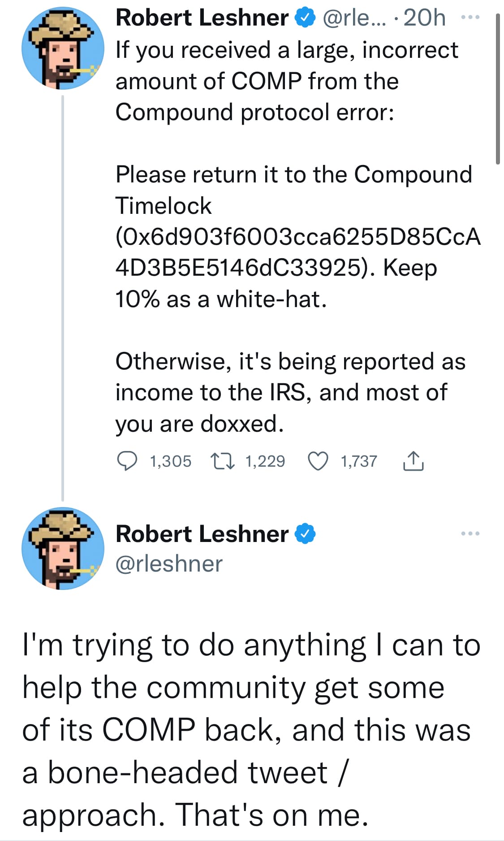The image size is (504, 841).
Task: Click the 1,737 likes count
Action: coord(359,461)
